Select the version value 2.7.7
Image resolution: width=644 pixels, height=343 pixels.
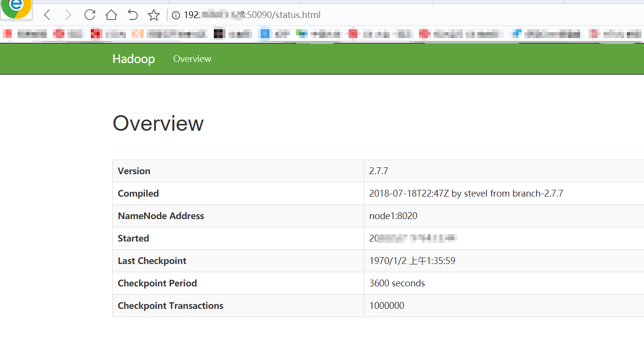click(x=378, y=171)
